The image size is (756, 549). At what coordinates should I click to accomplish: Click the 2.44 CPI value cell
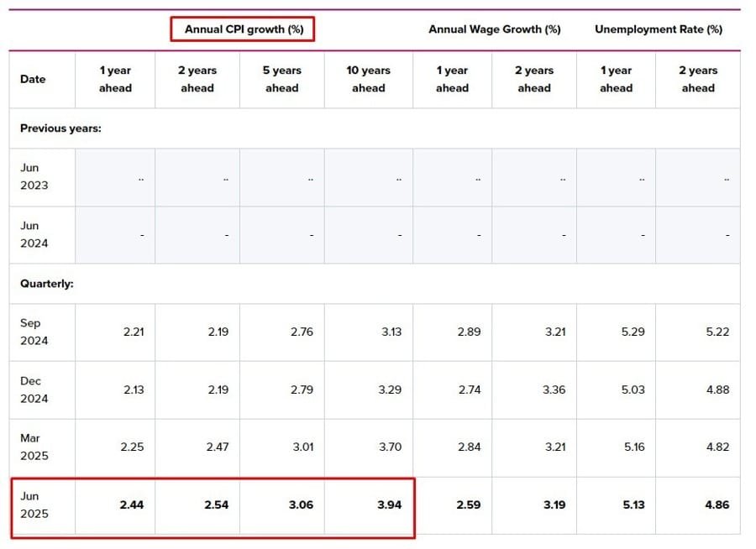[133, 505]
